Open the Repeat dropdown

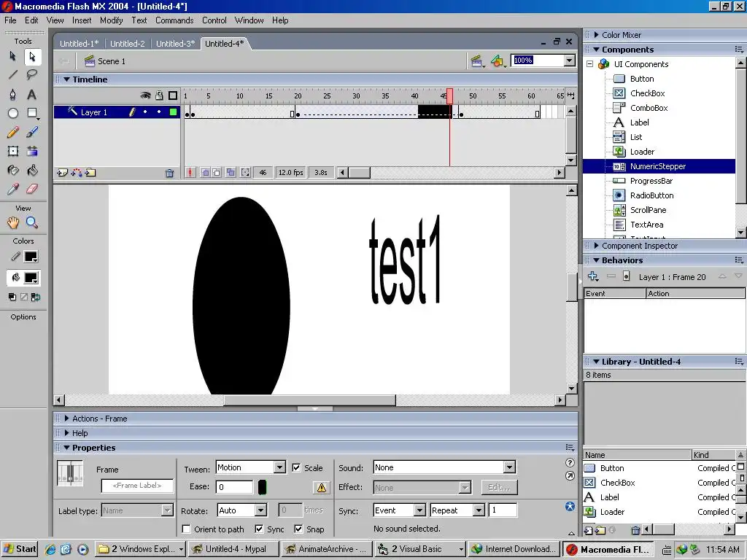[x=479, y=510]
